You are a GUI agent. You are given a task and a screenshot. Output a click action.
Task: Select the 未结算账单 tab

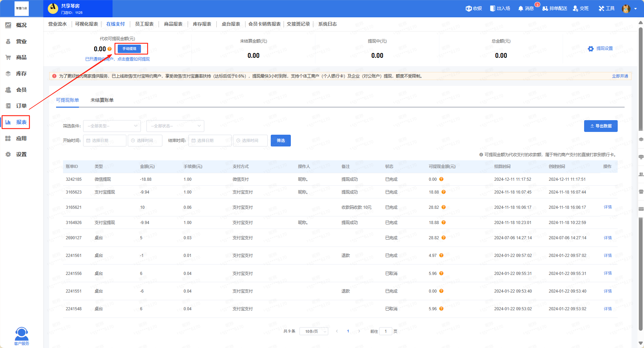tap(102, 100)
